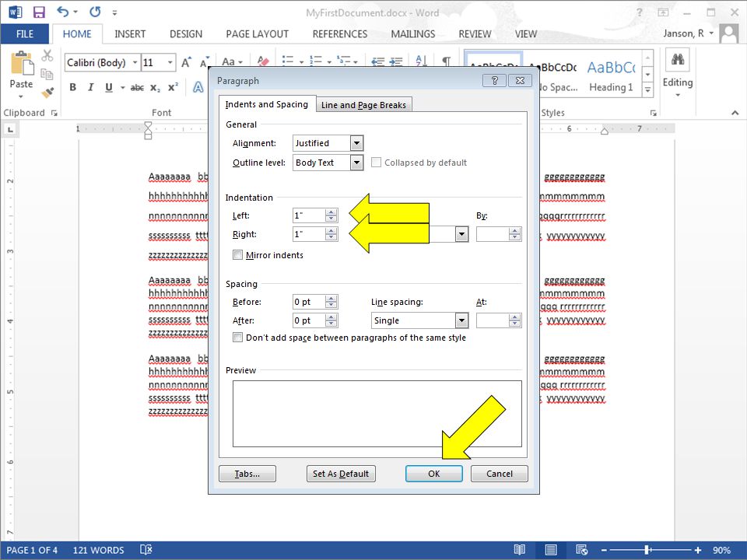Viewport: 747px width, 560px height.
Task: Open the Line spacing dropdown
Action: click(461, 320)
